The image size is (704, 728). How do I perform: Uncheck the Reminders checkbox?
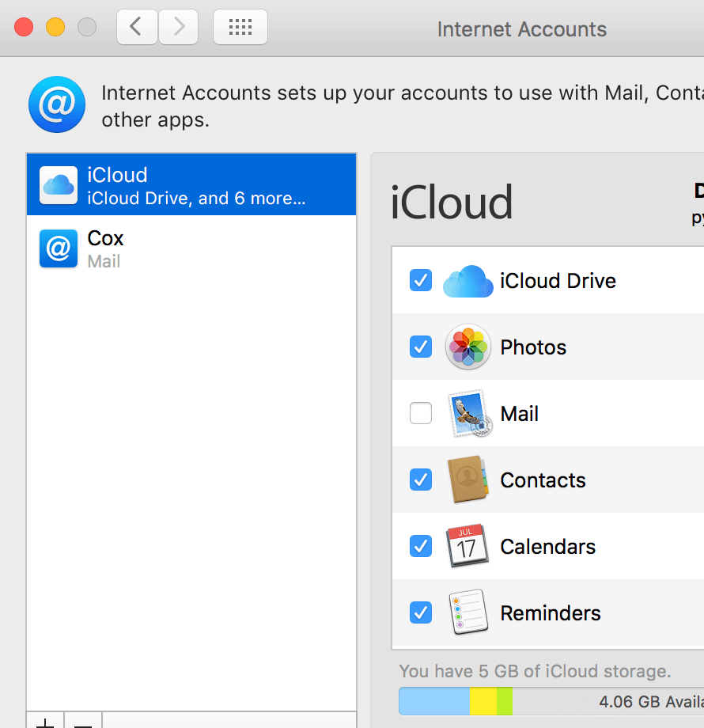coord(420,612)
